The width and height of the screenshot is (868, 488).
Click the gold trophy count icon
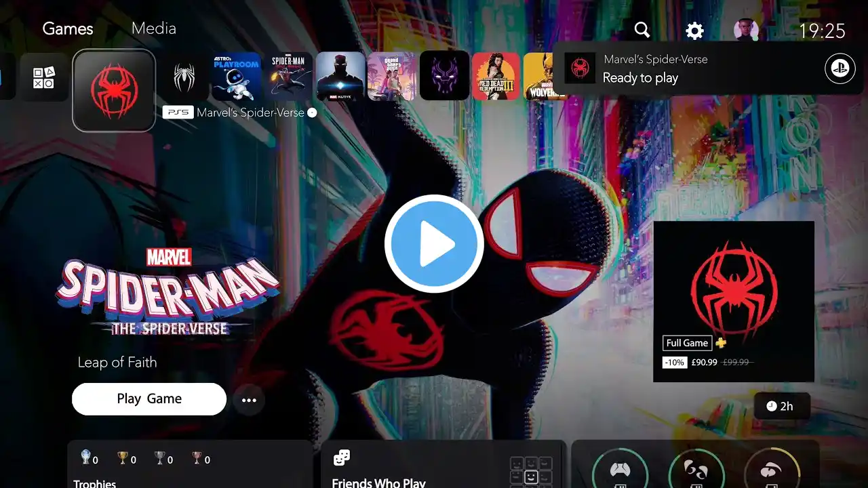[123, 458]
